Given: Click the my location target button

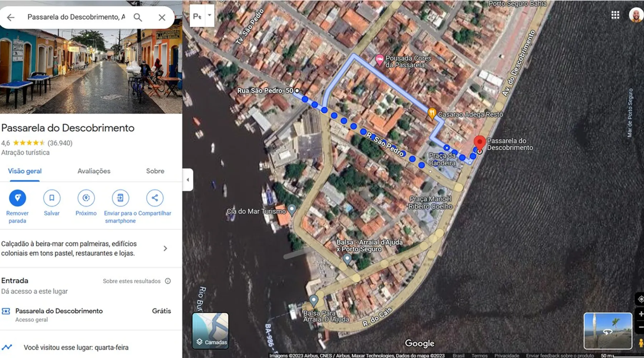Looking at the screenshot, I should 640,299.
